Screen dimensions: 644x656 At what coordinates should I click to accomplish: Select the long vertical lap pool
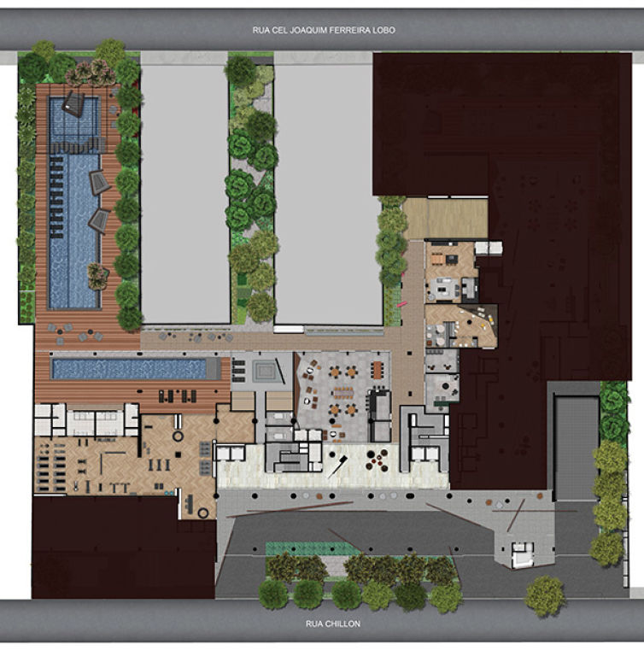click(x=74, y=231)
